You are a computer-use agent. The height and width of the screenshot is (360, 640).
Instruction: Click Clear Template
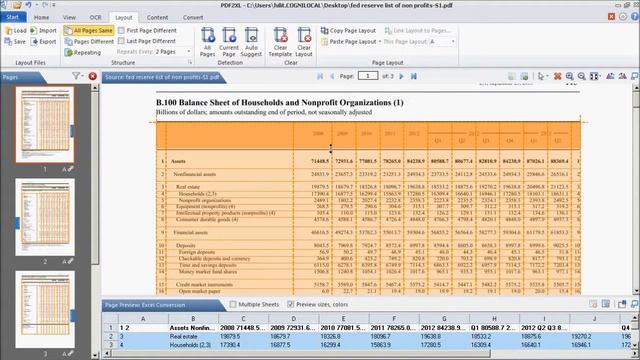click(x=280, y=42)
